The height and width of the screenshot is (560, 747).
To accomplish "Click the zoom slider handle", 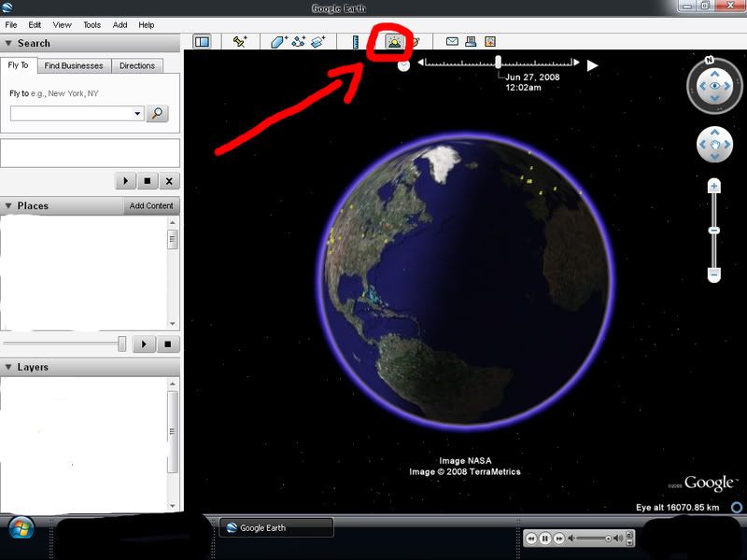I will tap(713, 231).
